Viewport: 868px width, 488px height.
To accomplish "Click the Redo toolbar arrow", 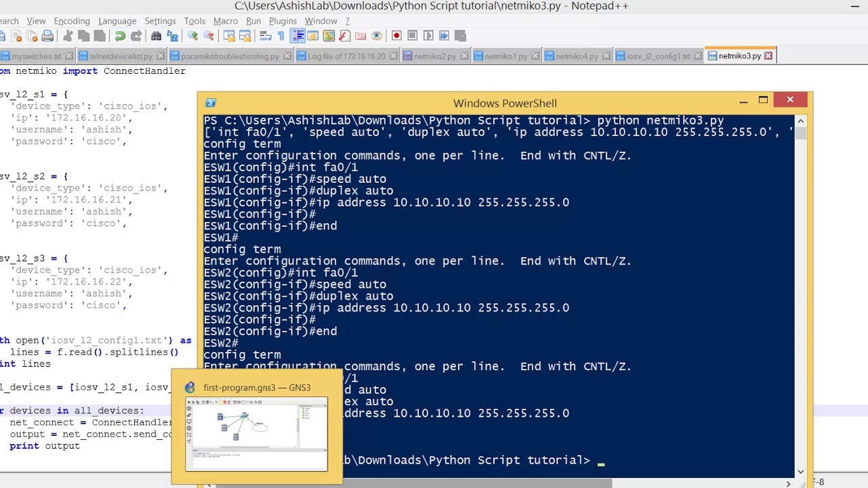I will (136, 35).
